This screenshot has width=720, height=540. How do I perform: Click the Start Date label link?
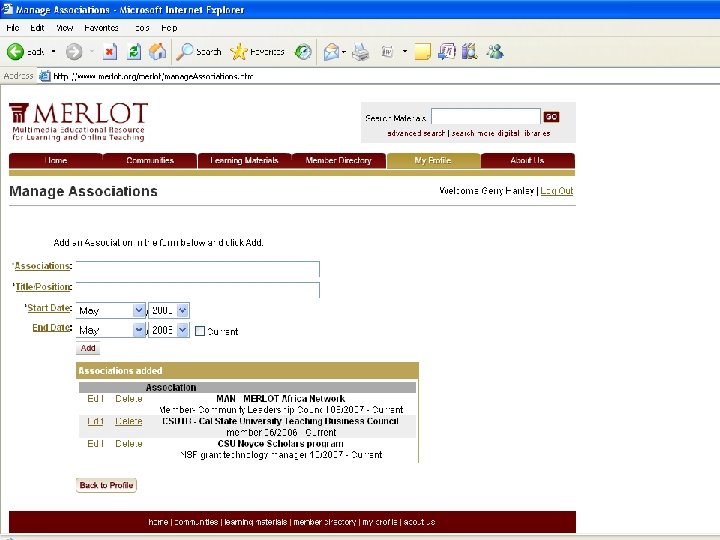49,308
